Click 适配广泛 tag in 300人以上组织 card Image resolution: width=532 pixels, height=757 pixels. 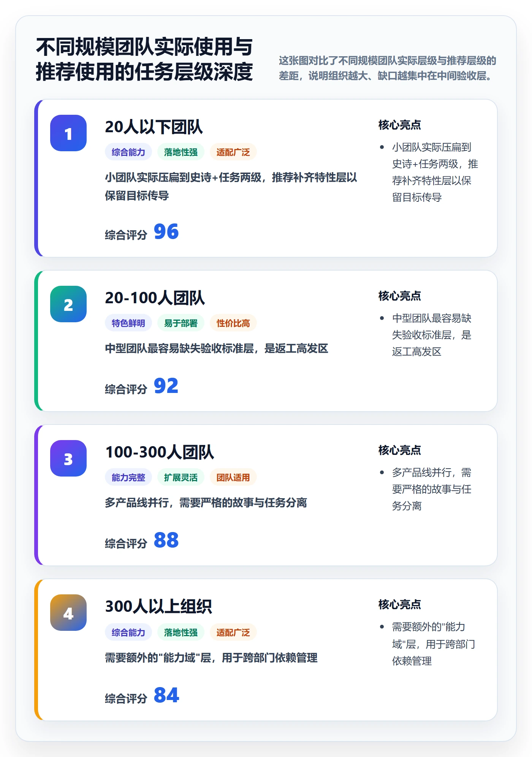[233, 633]
